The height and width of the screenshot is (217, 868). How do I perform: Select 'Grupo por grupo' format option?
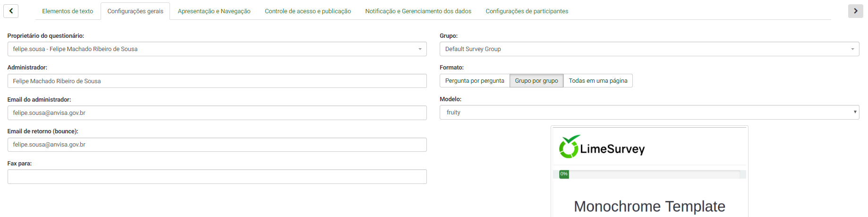pyautogui.click(x=536, y=81)
